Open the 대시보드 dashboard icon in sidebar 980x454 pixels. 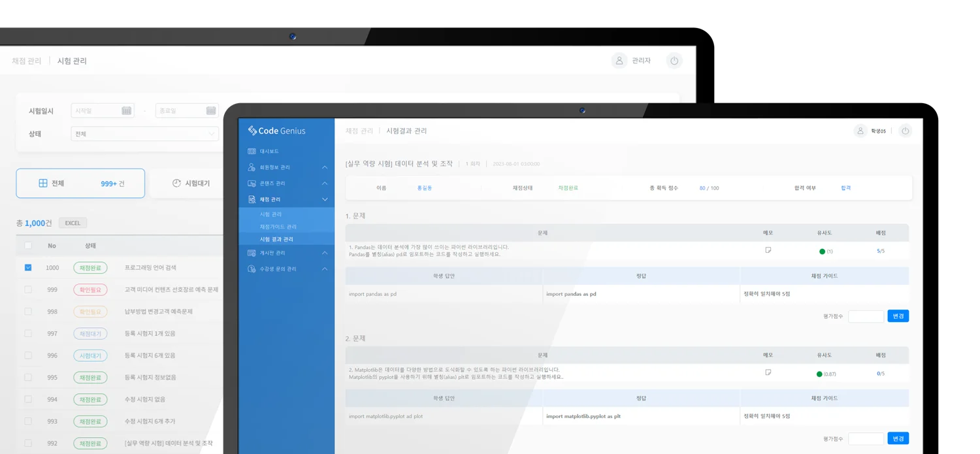pyautogui.click(x=252, y=152)
